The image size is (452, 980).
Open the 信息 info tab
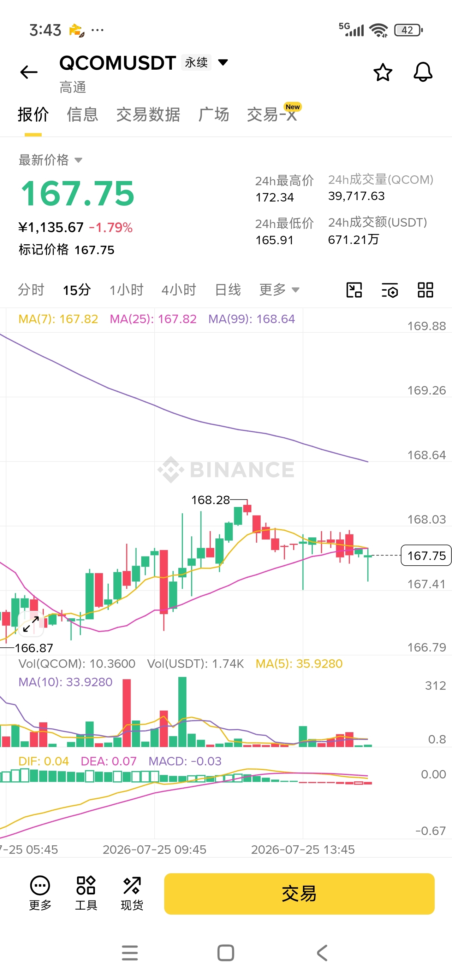(x=83, y=115)
